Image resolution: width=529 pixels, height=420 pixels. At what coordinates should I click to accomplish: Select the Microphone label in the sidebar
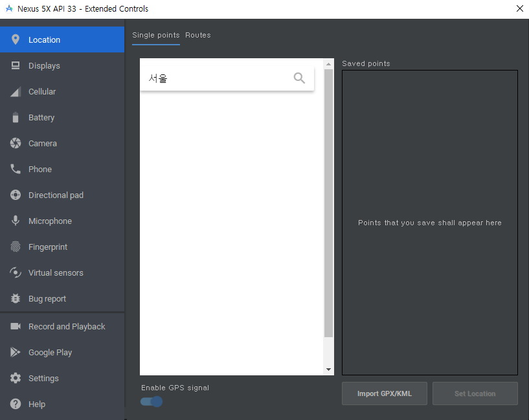tap(51, 221)
